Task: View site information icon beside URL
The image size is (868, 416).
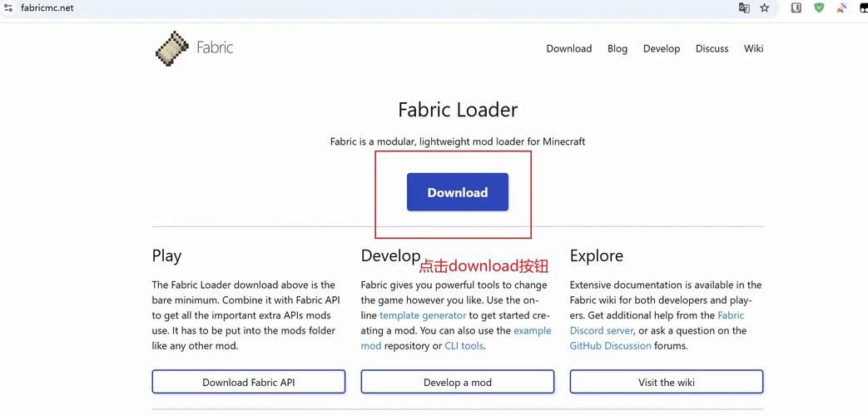Action: 7,8
